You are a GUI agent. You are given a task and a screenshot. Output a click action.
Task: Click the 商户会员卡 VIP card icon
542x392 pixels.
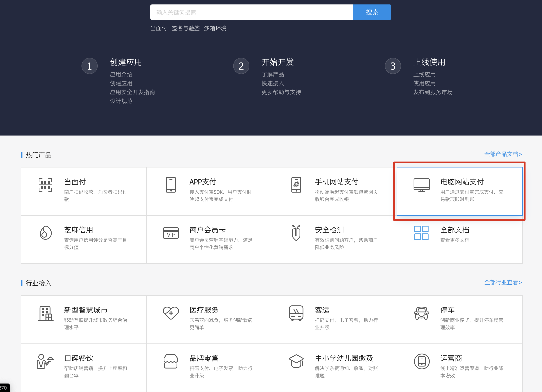[x=171, y=233]
